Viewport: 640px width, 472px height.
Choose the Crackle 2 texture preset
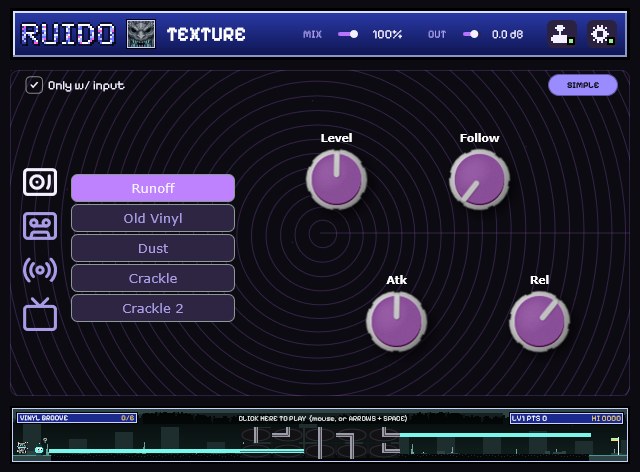point(153,308)
